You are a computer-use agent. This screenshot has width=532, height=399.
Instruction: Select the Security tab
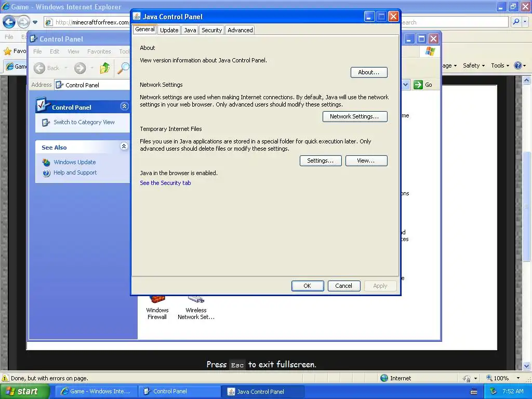click(212, 30)
